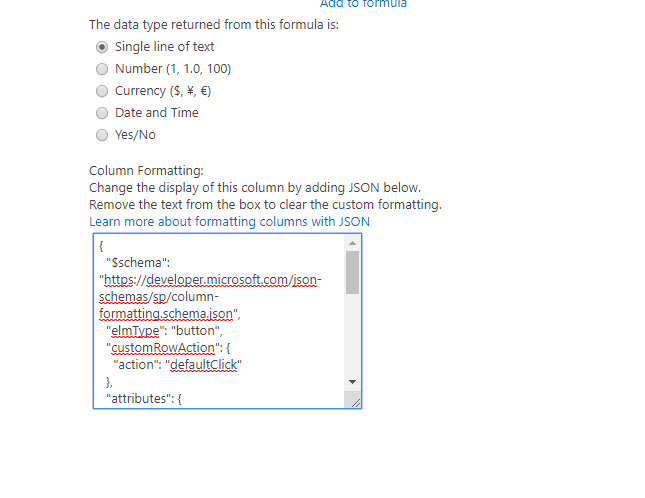Pick the Date and Time radio button
This screenshot has width=645, height=498.
[x=102, y=113]
